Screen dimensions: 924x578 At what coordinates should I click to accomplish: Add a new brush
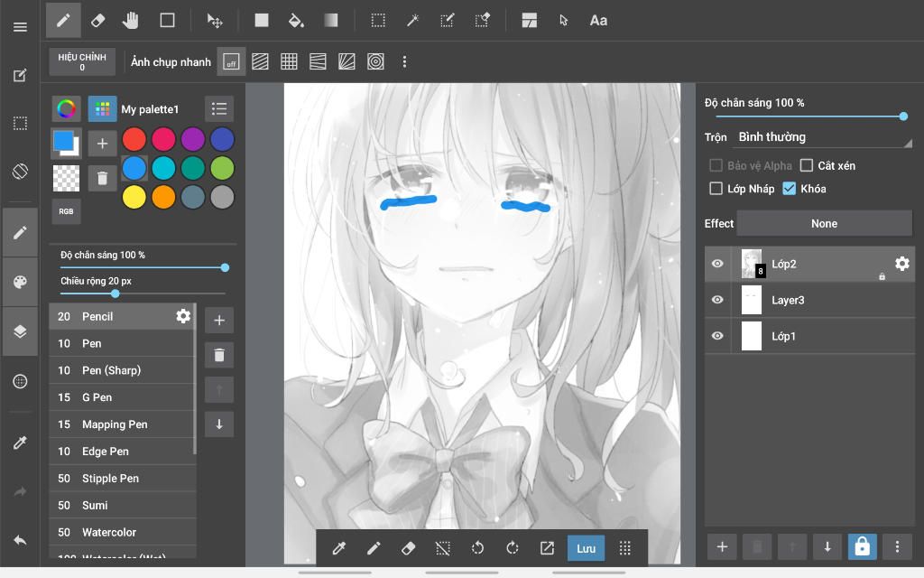(219, 321)
